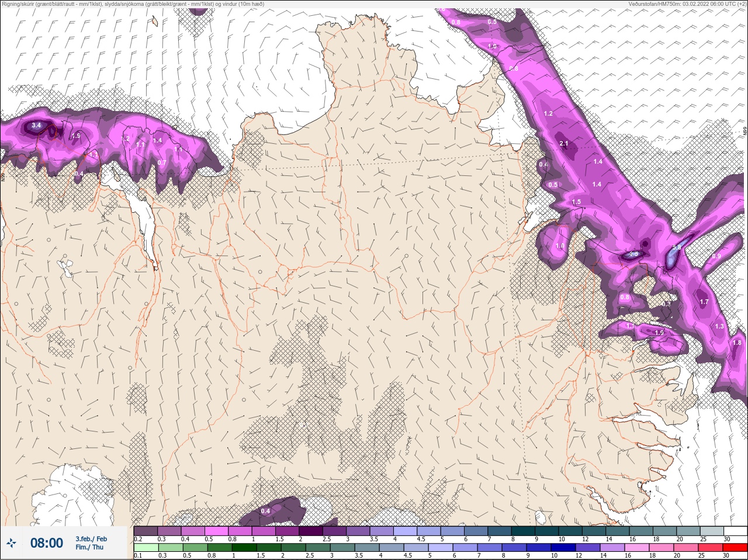Viewport: 748px width, 560px height.
Task: Click the '3.feb./ Feb' date label
Action: click(x=91, y=539)
